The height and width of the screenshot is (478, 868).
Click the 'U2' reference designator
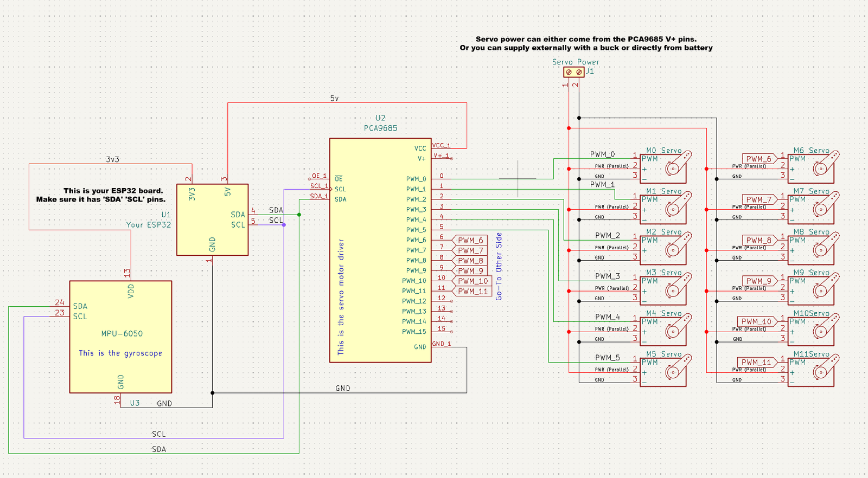380,118
